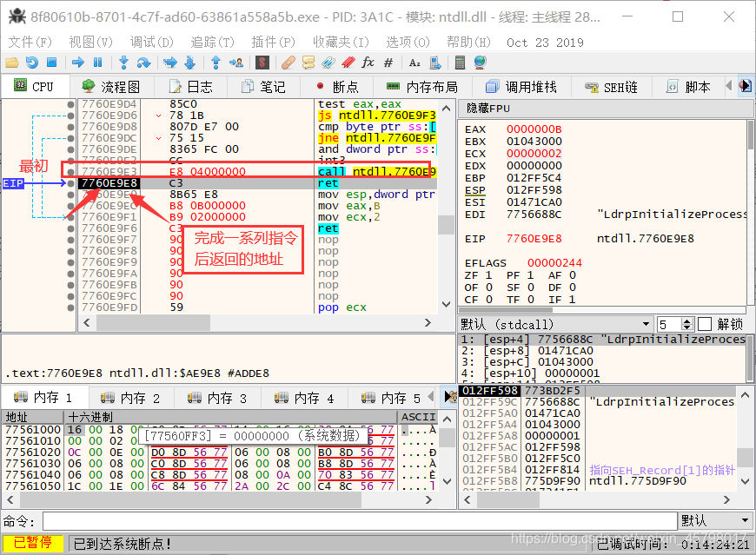Screen dimensions: 756x555
Task: Click the disassembly horizontal scrollbar thumb
Action: coord(153,322)
